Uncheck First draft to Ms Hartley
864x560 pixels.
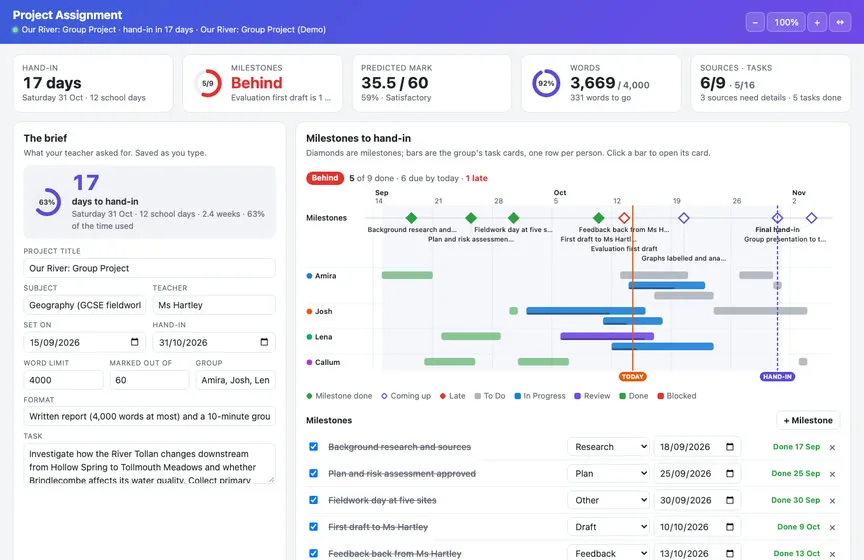click(x=314, y=526)
